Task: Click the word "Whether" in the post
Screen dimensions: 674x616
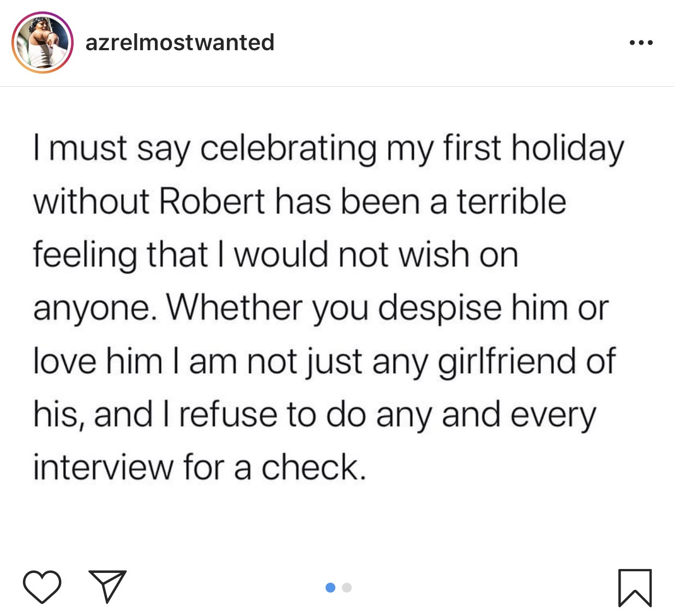Action: pyautogui.click(x=234, y=308)
